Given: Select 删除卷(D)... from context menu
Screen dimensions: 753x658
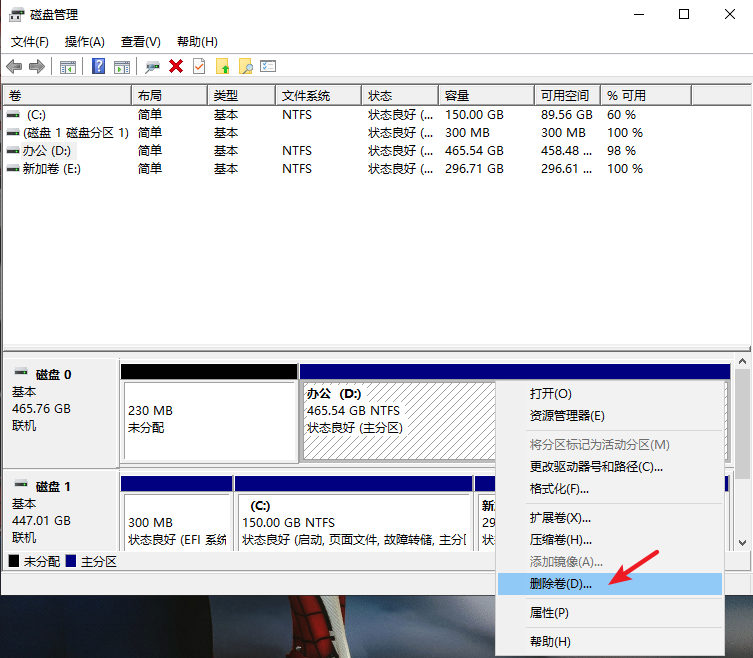Looking at the screenshot, I should pyautogui.click(x=560, y=583).
